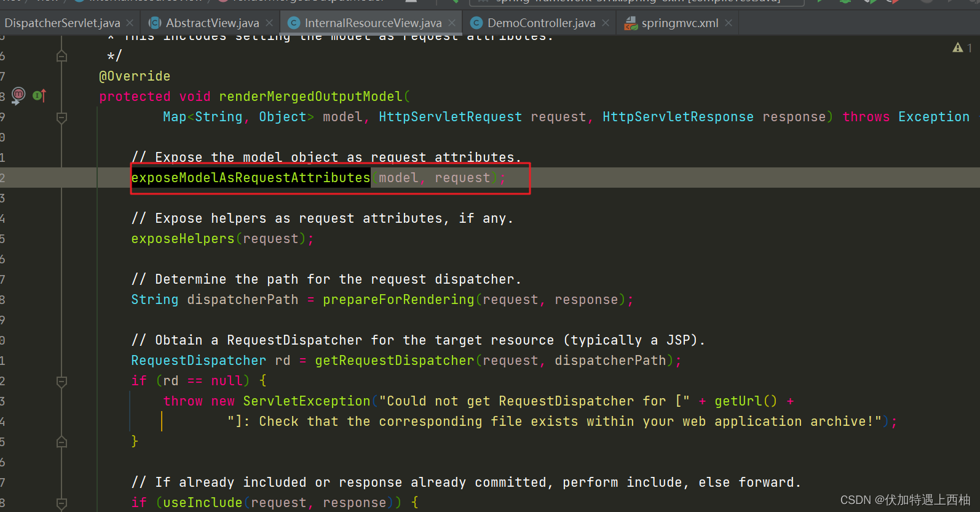Close the AbstractView.java tab

coord(269,23)
